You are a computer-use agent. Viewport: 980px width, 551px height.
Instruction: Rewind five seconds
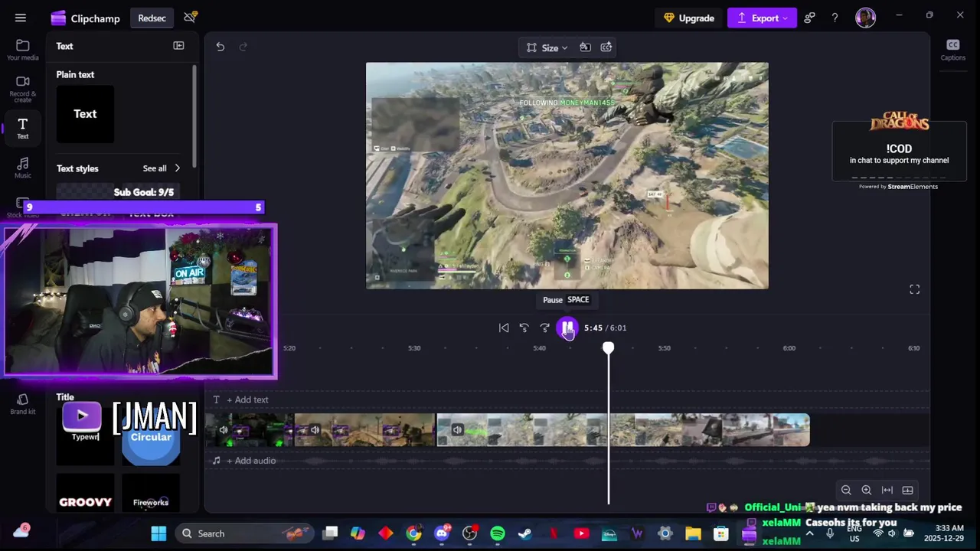pos(524,328)
